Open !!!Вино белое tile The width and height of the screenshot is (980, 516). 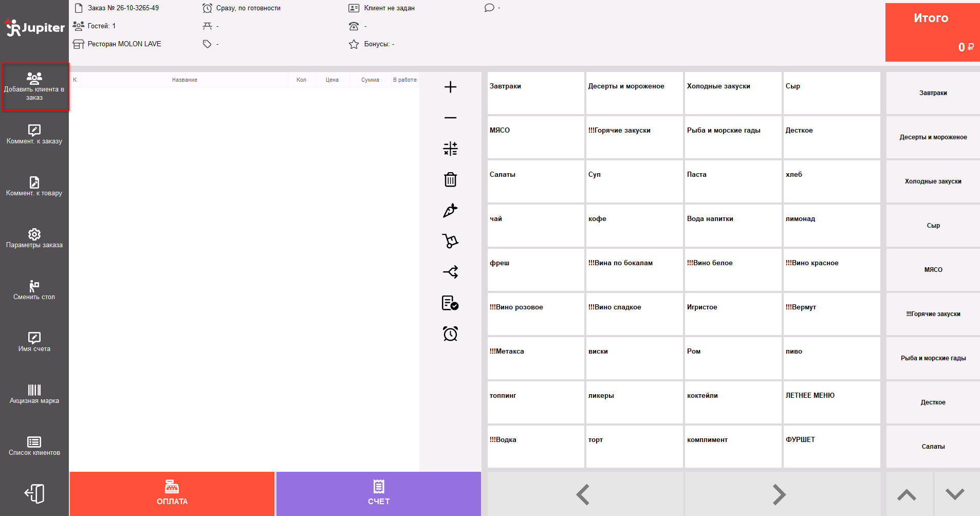click(733, 270)
